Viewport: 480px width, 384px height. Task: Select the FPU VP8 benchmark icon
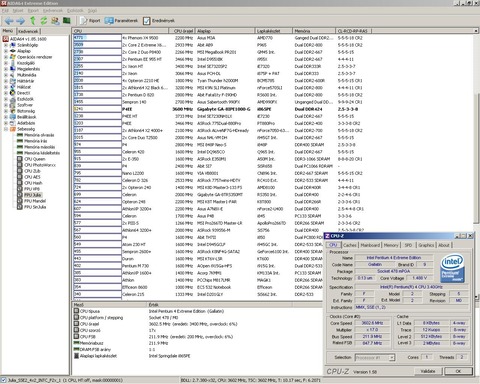point(20,189)
